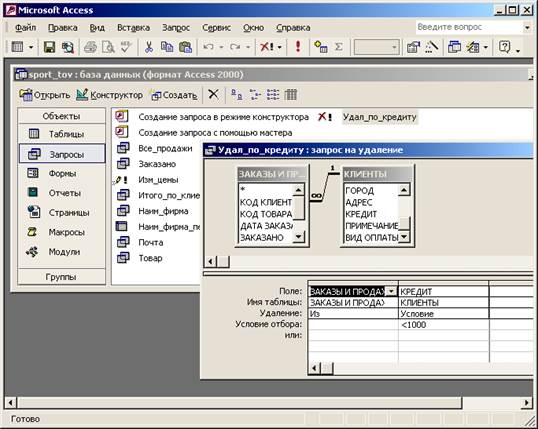Select Страницы in the Objects pane

point(62,212)
